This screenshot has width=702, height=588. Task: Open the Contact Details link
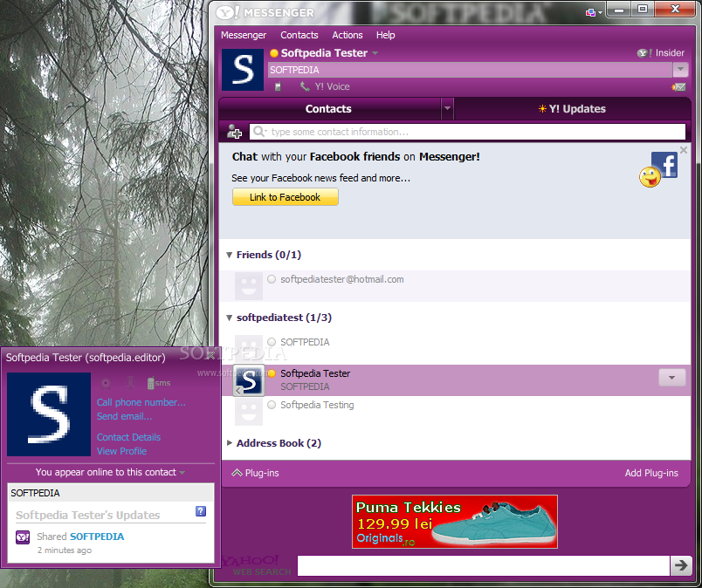(x=128, y=437)
